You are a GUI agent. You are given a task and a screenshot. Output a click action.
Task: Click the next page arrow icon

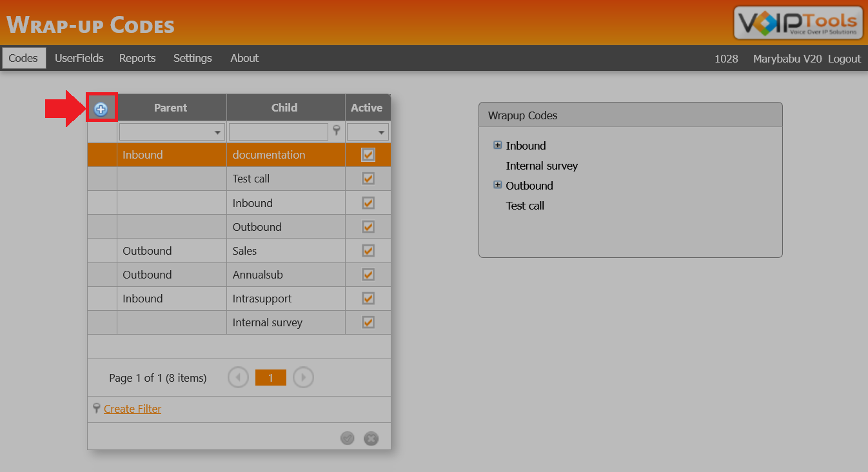tap(303, 377)
